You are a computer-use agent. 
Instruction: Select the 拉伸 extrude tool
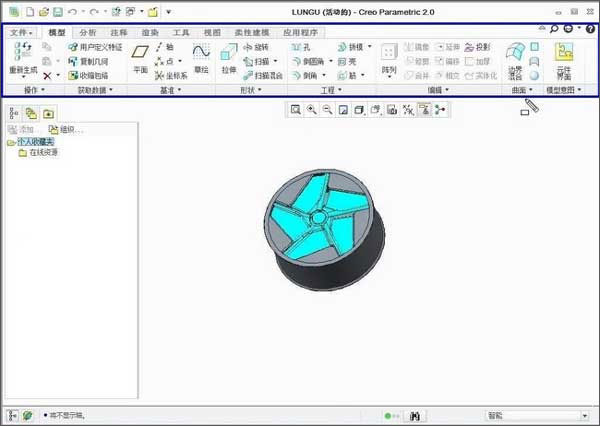click(x=229, y=59)
